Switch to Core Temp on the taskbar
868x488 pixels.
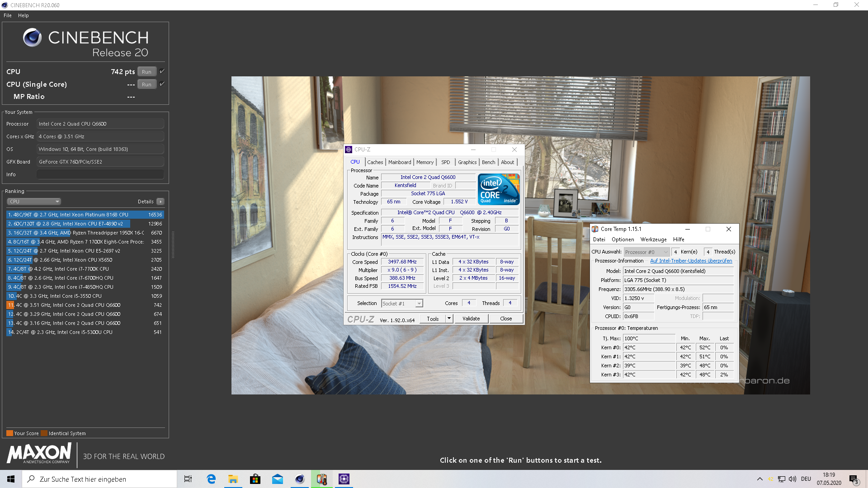[x=322, y=479]
